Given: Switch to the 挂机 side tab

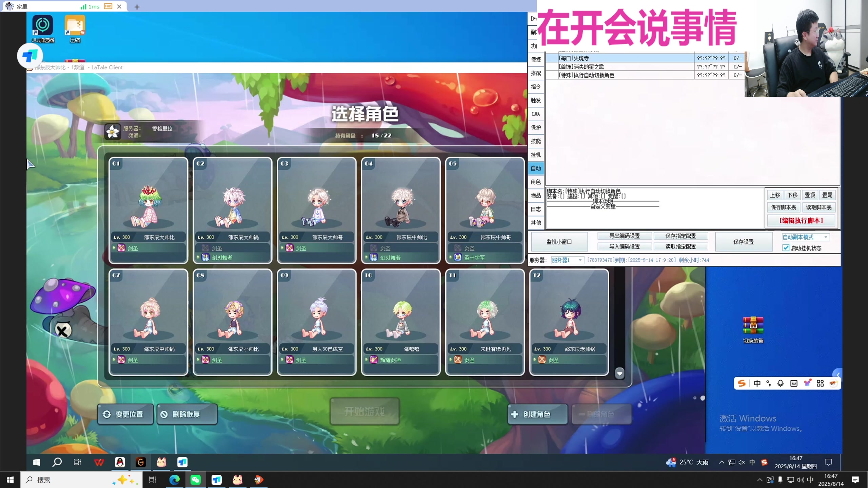Looking at the screenshot, I should [536, 155].
